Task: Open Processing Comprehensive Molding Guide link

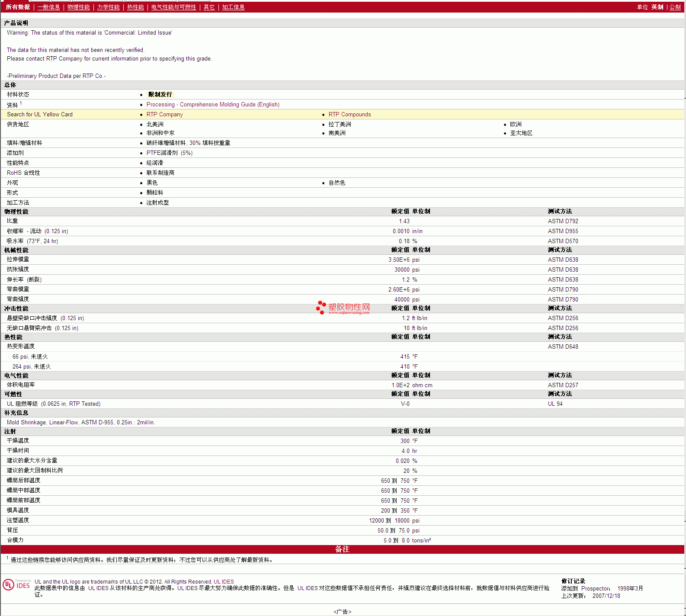Action: tap(213, 105)
